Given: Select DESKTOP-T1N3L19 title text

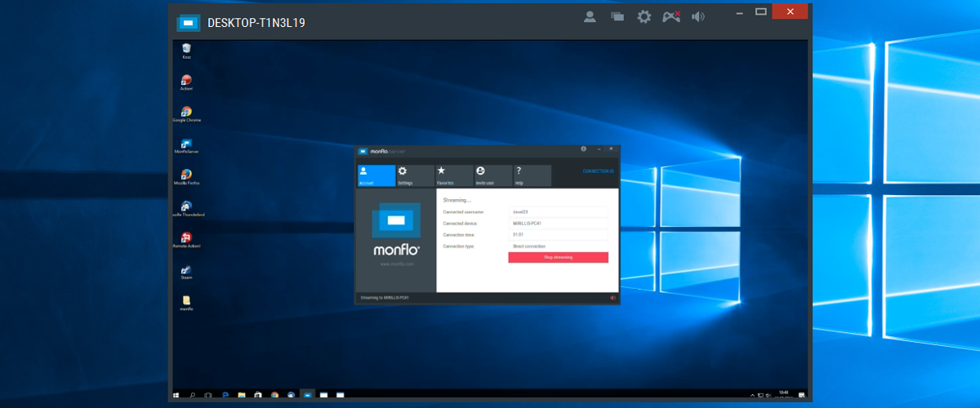Looking at the screenshot, I should (x=256, y=22).
